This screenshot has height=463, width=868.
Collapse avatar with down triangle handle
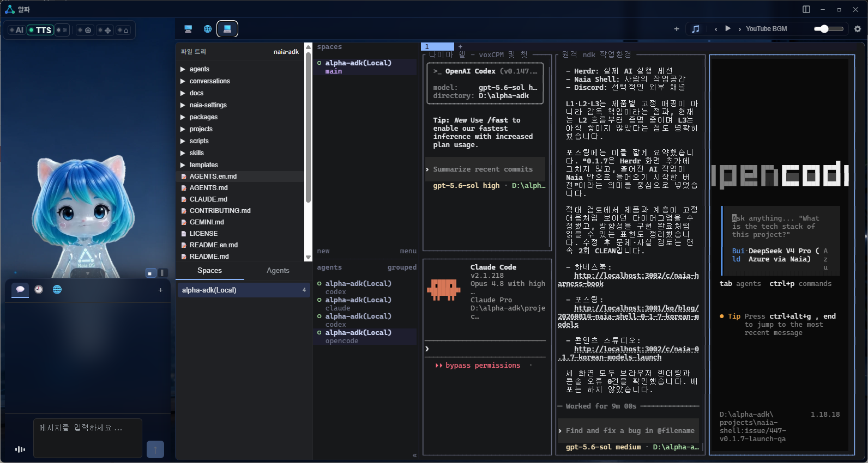click(88, 273)
